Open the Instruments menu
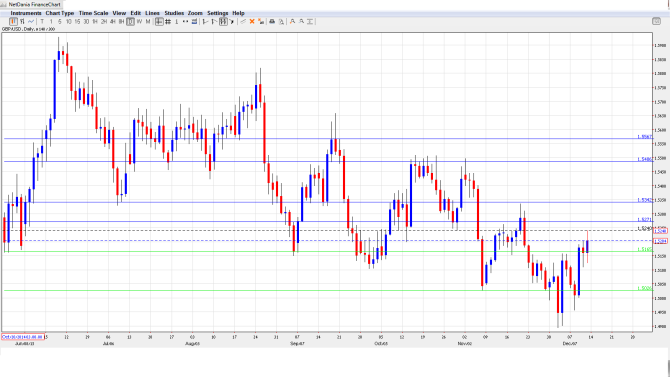This screenshot has height=377, width=670. (26, 13)
